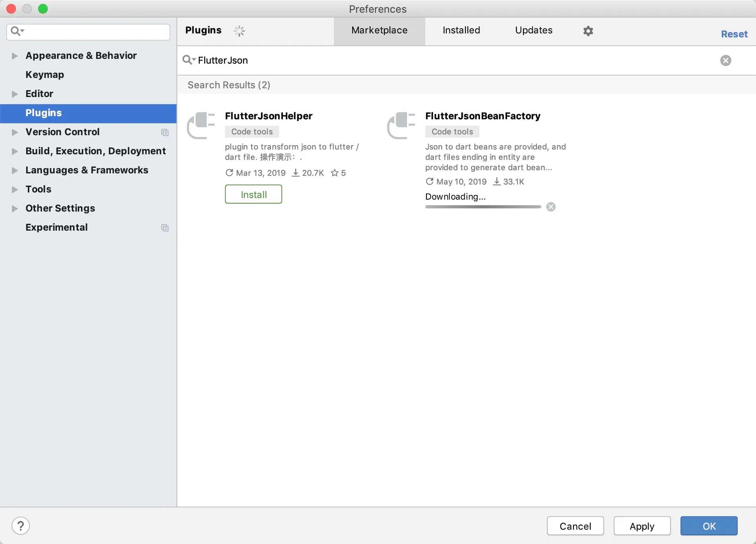Click the Search Results (2) header
The width and height of the screenshot is (756, 544).
[x=229, y=85]
